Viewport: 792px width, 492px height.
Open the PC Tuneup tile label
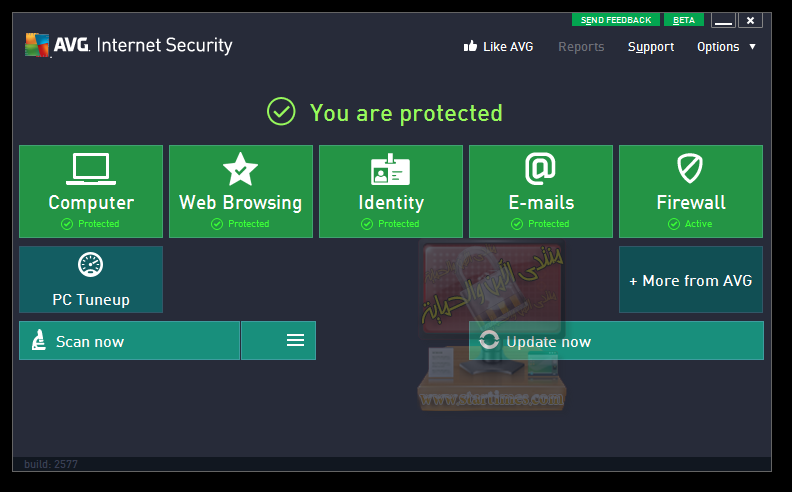pyautogui.click(x=91, y=300)
